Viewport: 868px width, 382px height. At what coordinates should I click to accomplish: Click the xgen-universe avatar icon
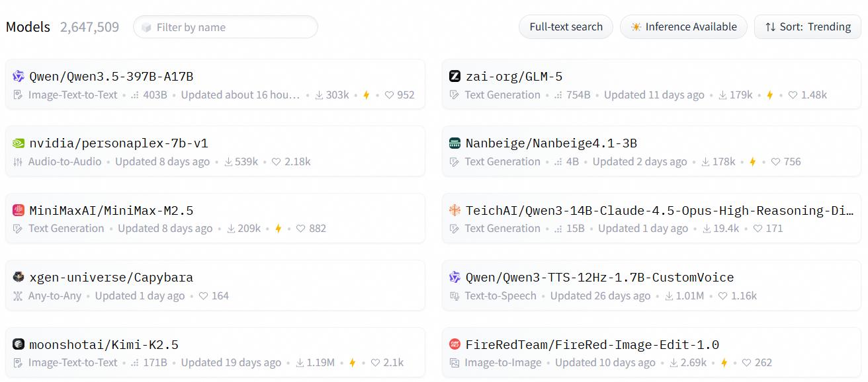[x=19, y=278]
